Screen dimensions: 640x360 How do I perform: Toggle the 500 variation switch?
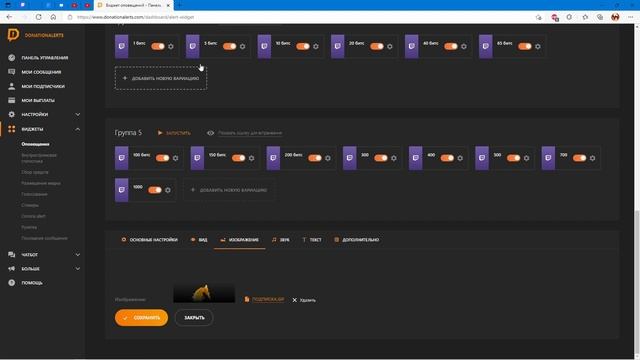[513, 158]
